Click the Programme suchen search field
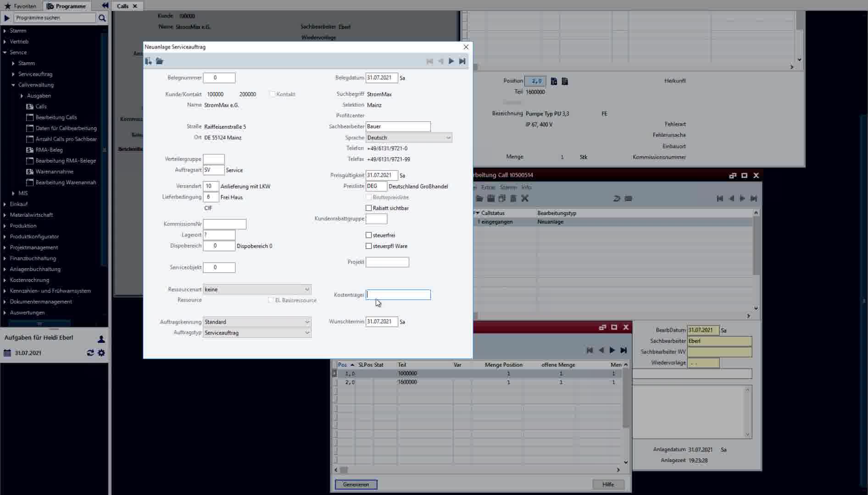868x495 pixels. (x=55, y=18)
